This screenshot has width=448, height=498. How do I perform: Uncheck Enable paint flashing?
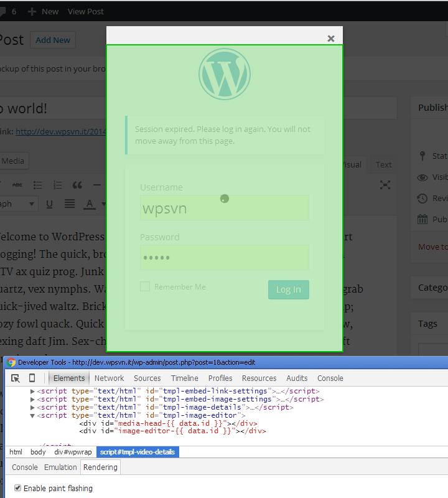click(18, 488)
